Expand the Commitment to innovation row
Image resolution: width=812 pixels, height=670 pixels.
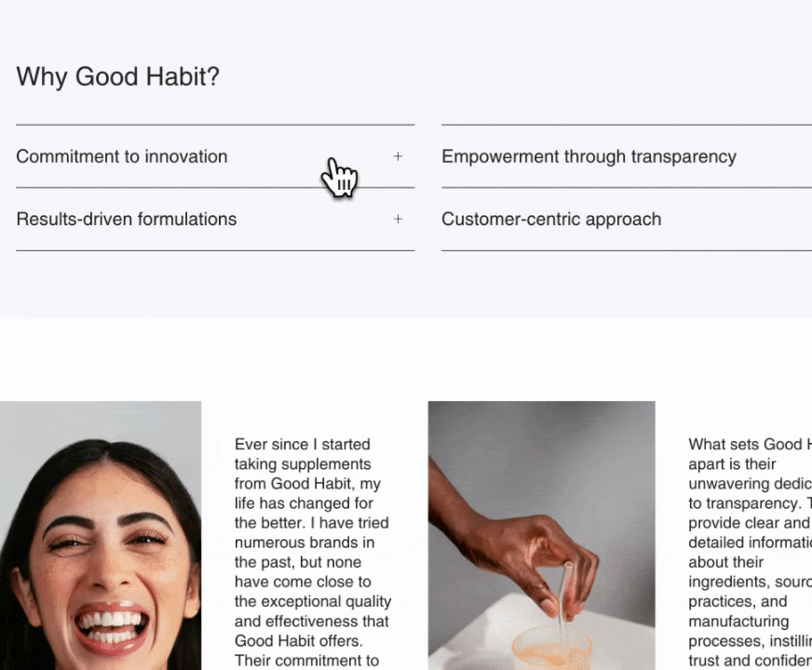215,156
